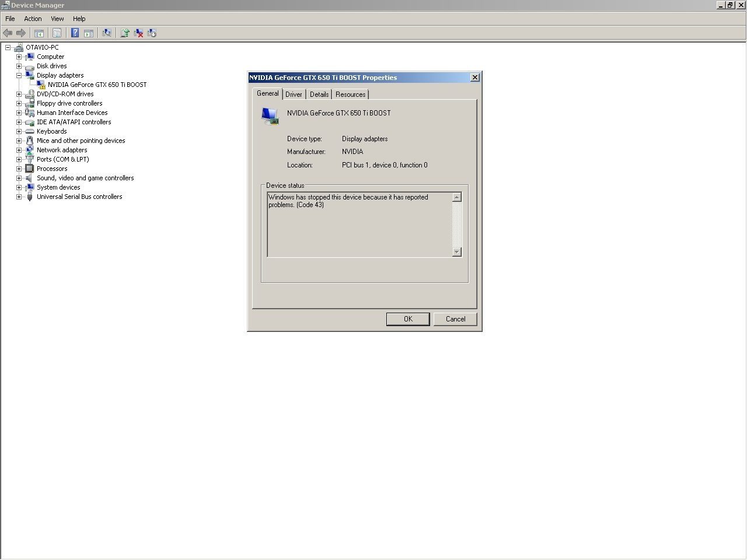
Task: Click Cancel in the Properties dialog
Action: click(x=455, y=319)
